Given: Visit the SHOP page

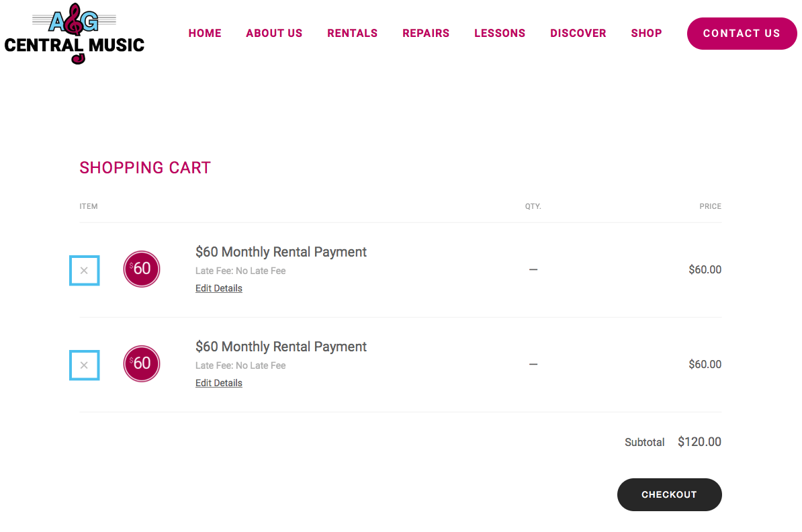Looking at the screenshot, I should coord(647,34).
